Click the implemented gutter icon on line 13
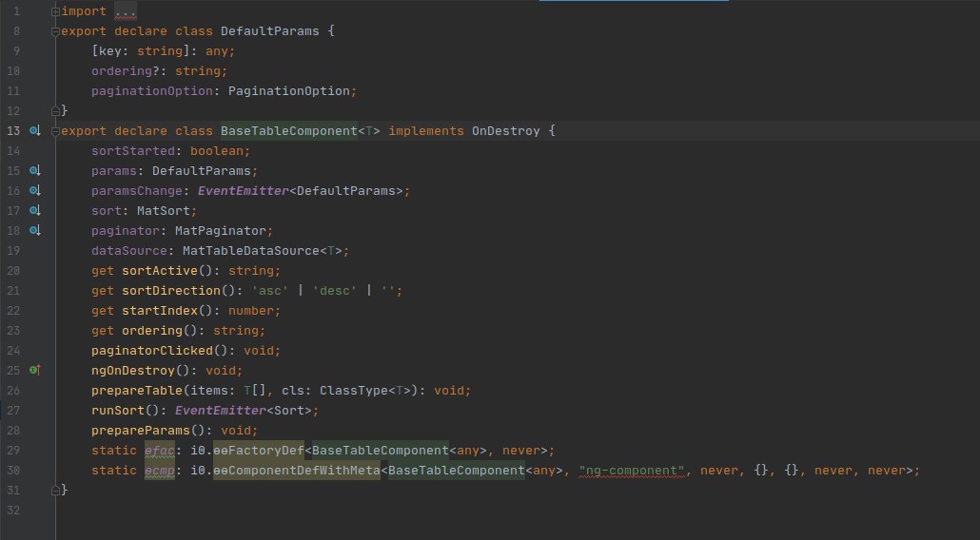The width and height of the screenshot is (980, 540). coord(35,130)
